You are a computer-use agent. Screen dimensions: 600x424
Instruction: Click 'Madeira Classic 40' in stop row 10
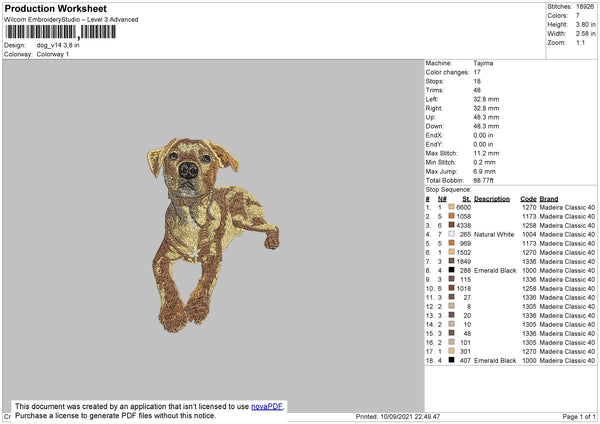567,289
